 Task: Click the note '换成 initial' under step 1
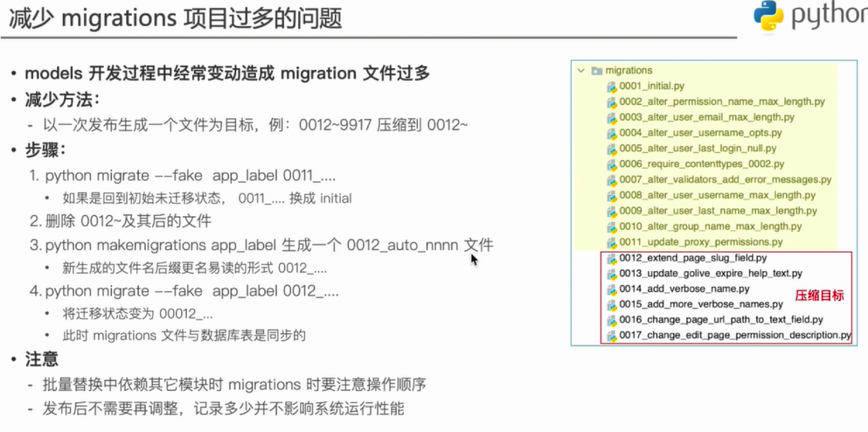point(207,199)
